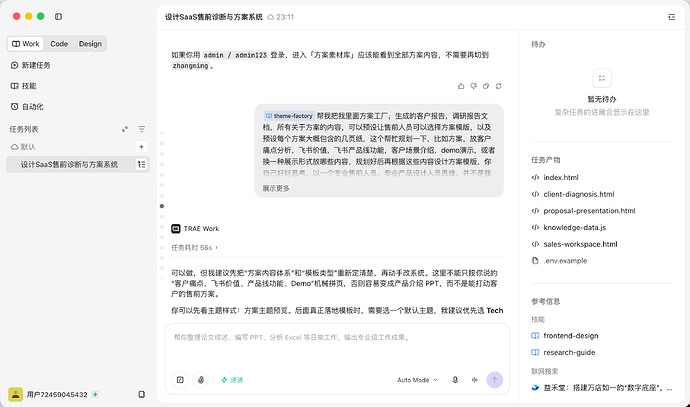Image resolution: width=690 pixels, height=407 pixels.
Task: Expand the 默认 group
Action: 23,147
